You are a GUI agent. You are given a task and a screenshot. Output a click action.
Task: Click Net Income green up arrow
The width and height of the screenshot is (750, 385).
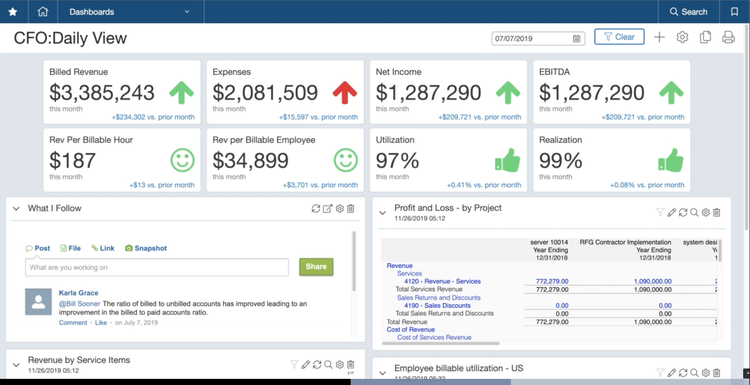point(508,92)
